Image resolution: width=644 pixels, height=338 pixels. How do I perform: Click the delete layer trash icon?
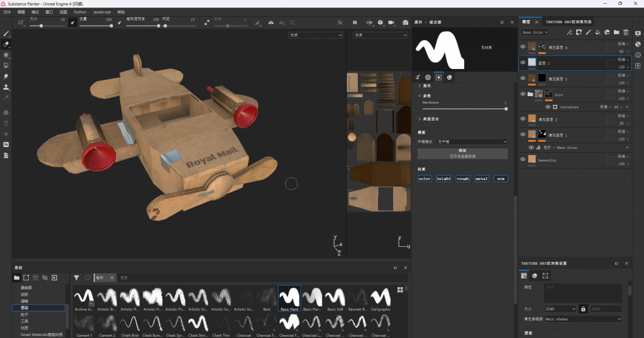626,32
